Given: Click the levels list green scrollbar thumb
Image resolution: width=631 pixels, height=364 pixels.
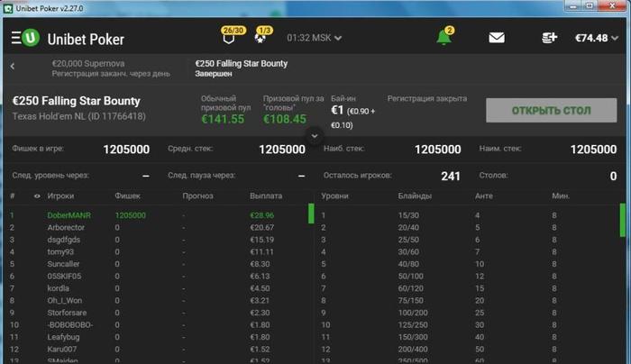Looking at the screenshot, I should click(x=623, y=220).
